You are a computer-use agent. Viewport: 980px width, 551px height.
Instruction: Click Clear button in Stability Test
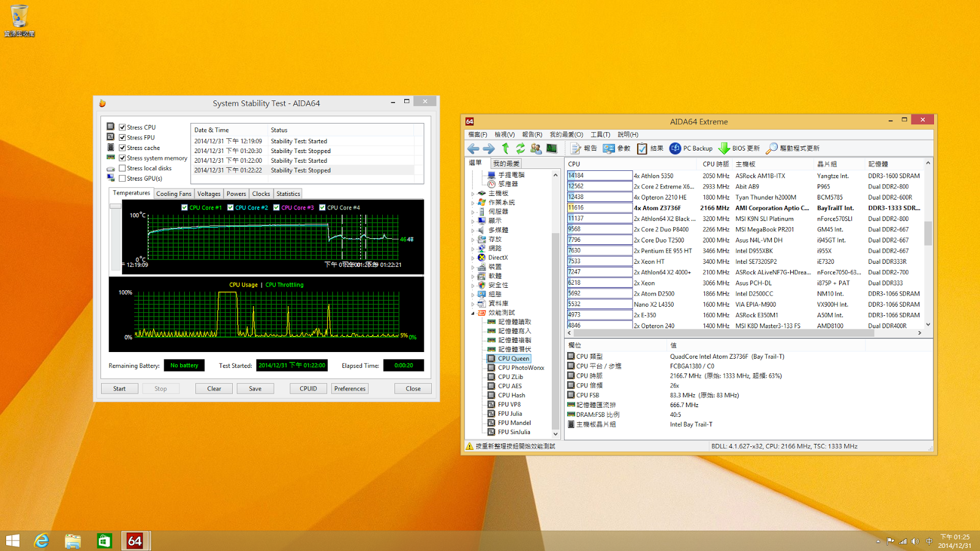pos(214,389)
